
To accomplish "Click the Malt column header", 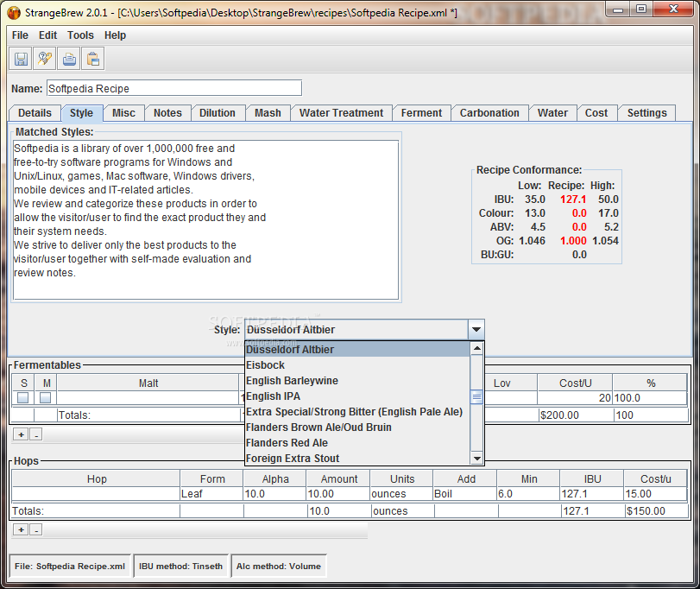I will [x=148, y=383].
